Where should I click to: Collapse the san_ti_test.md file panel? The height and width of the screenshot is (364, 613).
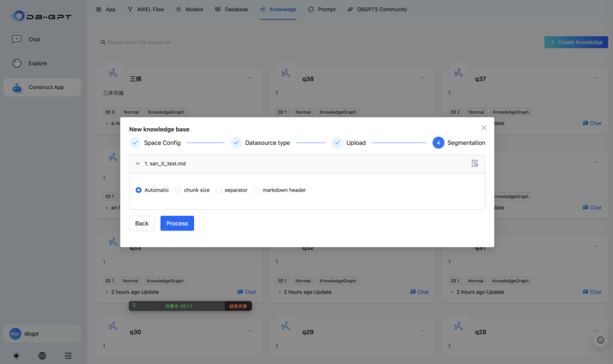click(137, 164)
